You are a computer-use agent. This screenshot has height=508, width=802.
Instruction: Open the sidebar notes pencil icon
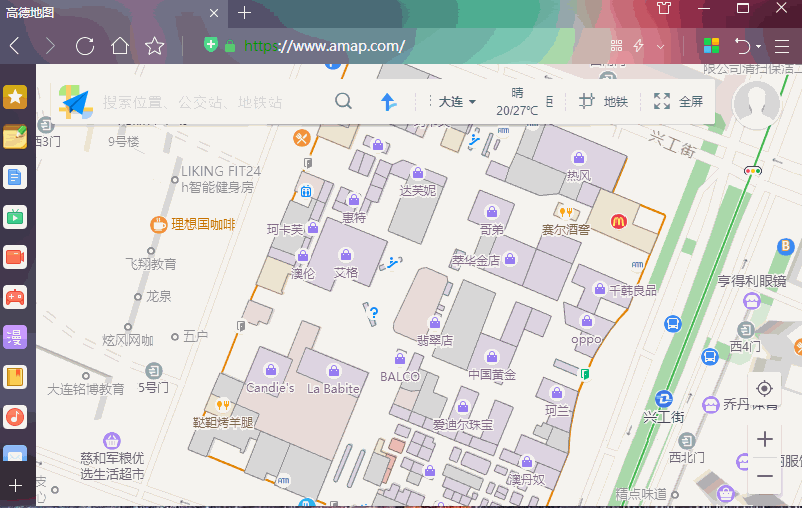[x=15, y=137]
